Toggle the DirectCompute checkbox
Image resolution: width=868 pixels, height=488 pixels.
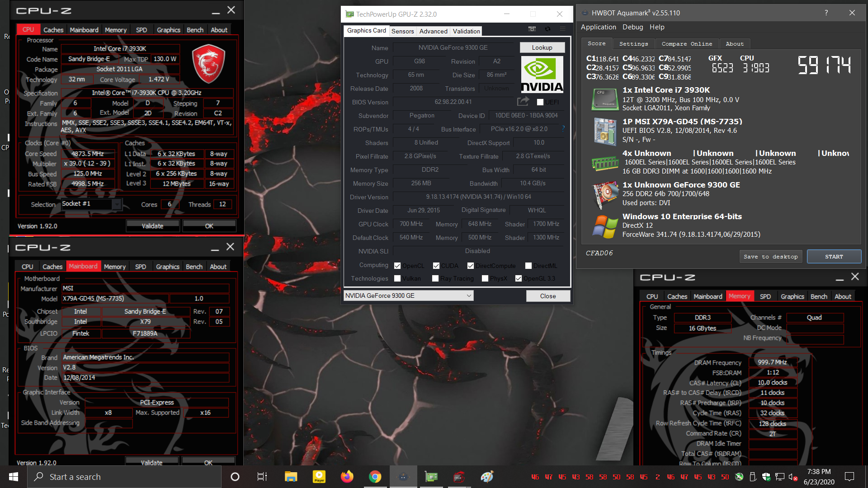click(471, 266)
